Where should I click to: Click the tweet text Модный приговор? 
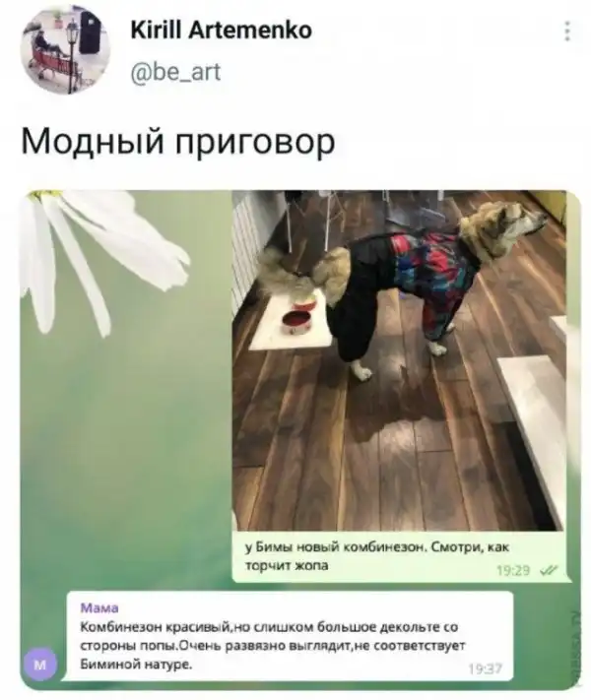[x=177, y=142]
